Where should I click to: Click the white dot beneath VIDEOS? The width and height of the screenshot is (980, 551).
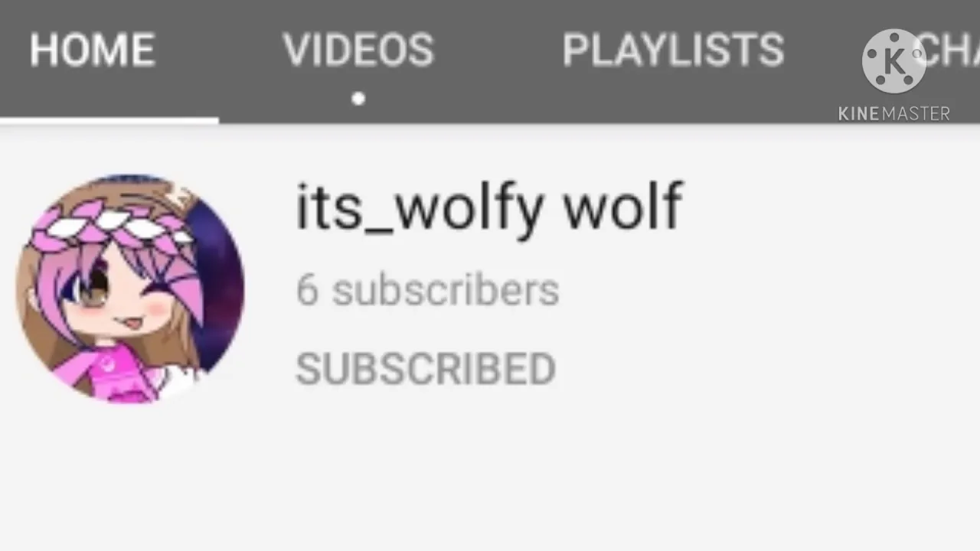pyautogui.click(x=358, y=99)
